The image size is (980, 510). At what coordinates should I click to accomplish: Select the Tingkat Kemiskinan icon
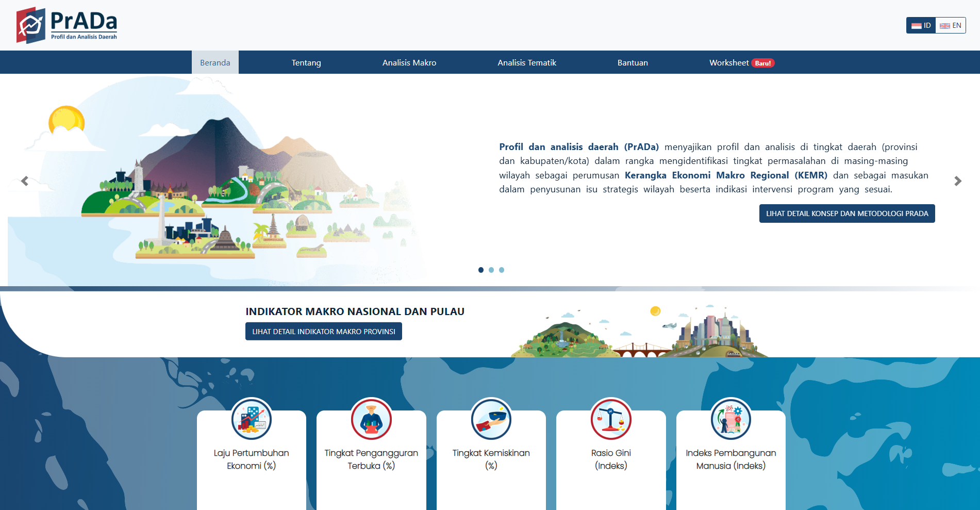(491, 418)
